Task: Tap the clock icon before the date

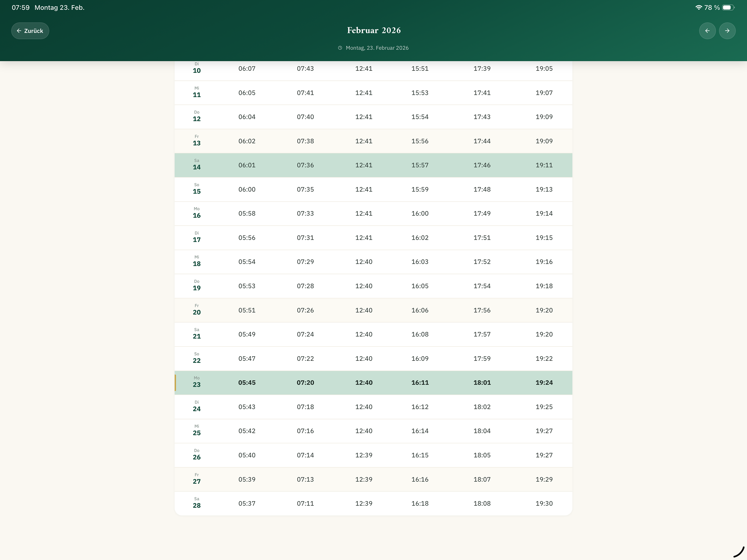Action: pos(340,48)
